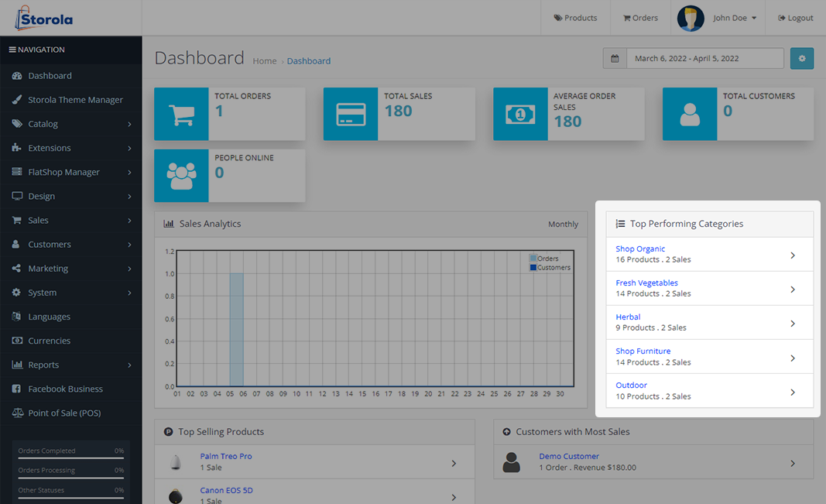Click the Total Sales credit card icon
This screenshot has height=504, width=826.
pos(351,114)
